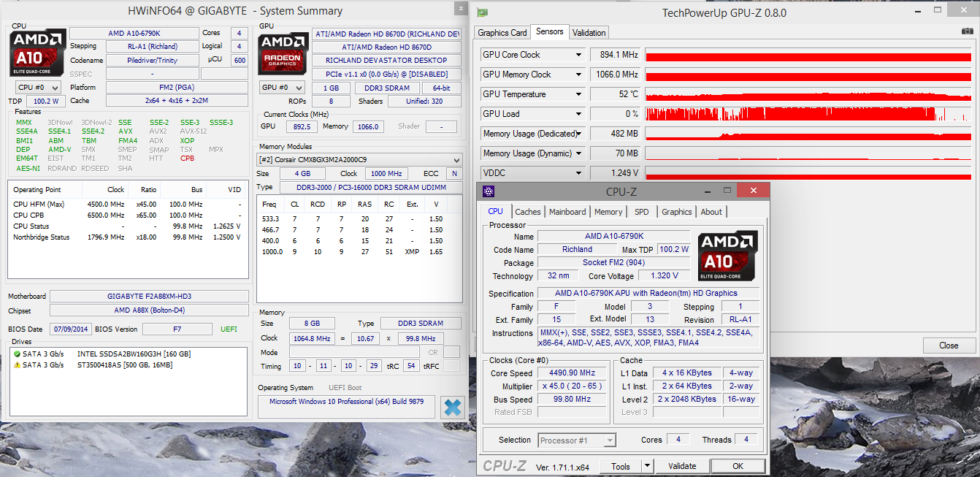This screenshot has height=477, width=980.
Task: Click the GPU Load history graph
Action: pyautogui.click(x=809, y=114)
